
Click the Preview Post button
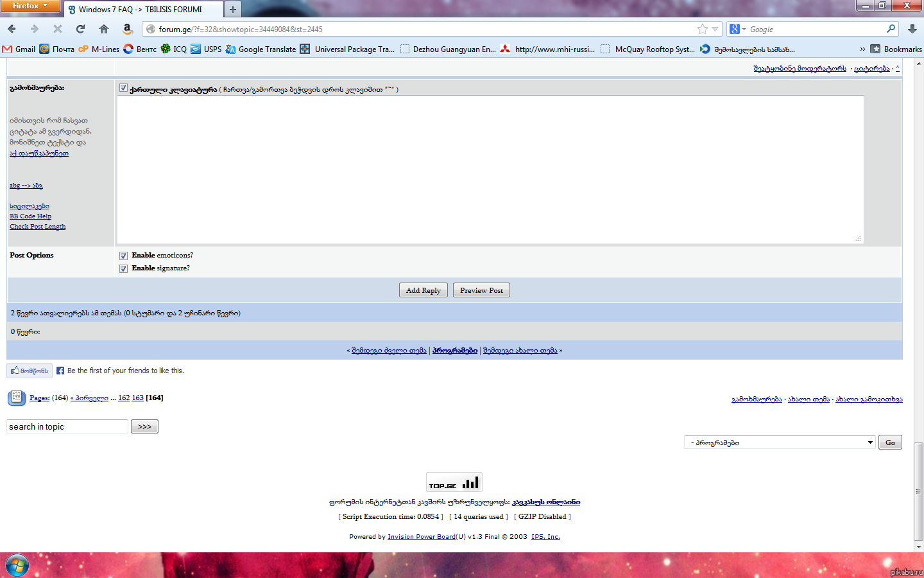click(x=481, y=290)
